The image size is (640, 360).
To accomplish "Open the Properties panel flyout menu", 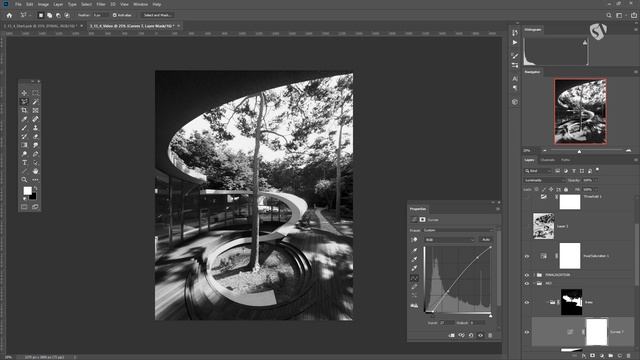I will coord(498,209).
